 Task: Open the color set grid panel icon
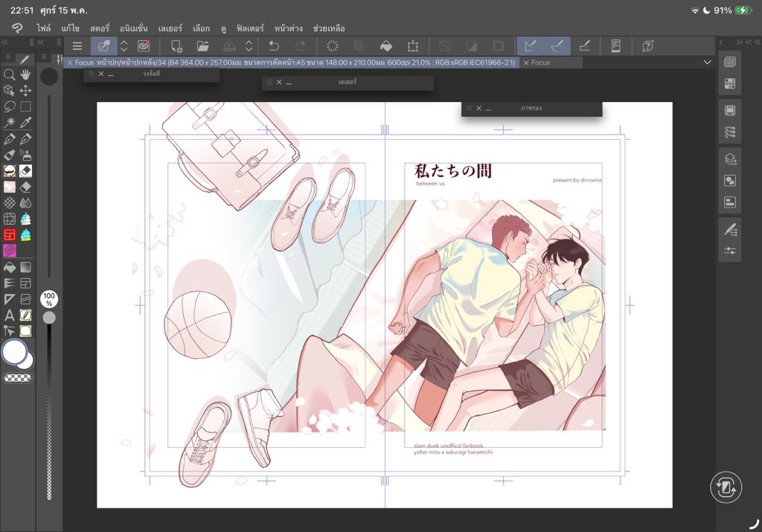(730, 83)
